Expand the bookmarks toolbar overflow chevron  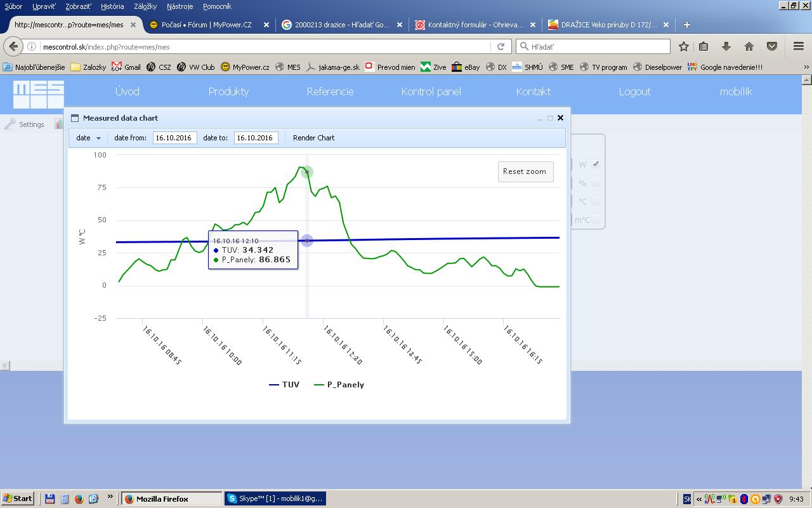[x=806, y=67]
